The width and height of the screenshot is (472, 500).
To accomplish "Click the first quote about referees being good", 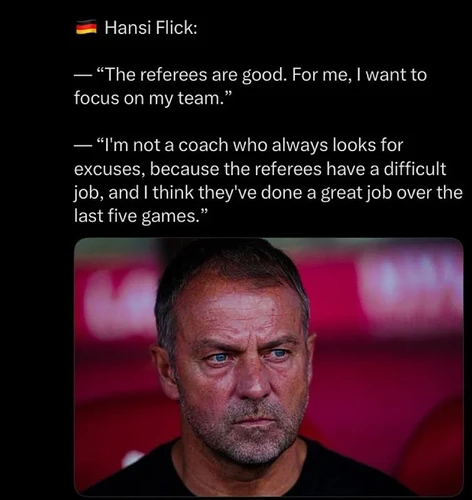I will [250, 86].
